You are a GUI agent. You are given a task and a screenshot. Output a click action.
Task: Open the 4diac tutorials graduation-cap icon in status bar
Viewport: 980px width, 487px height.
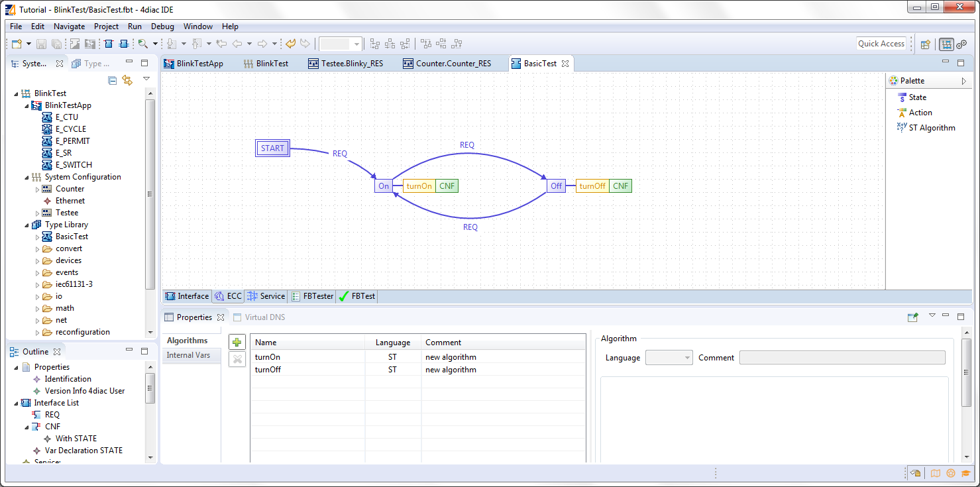(x=967, y=473)
